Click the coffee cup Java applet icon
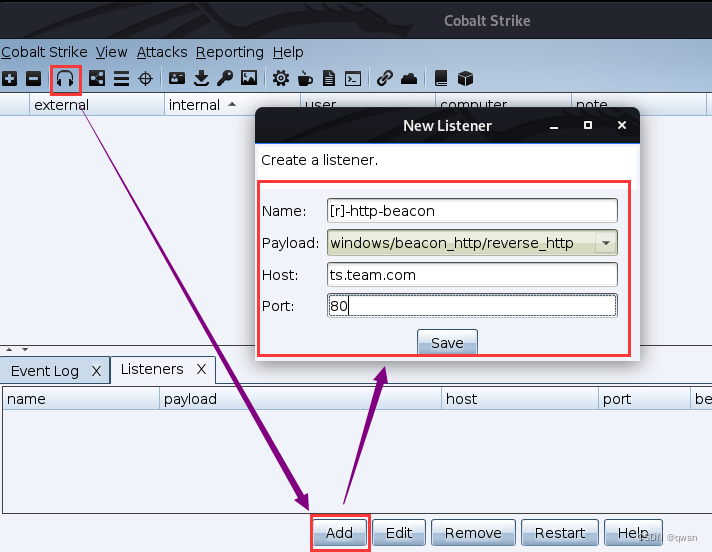The width and height of the screenshot is (712, 552). [305, 79]
